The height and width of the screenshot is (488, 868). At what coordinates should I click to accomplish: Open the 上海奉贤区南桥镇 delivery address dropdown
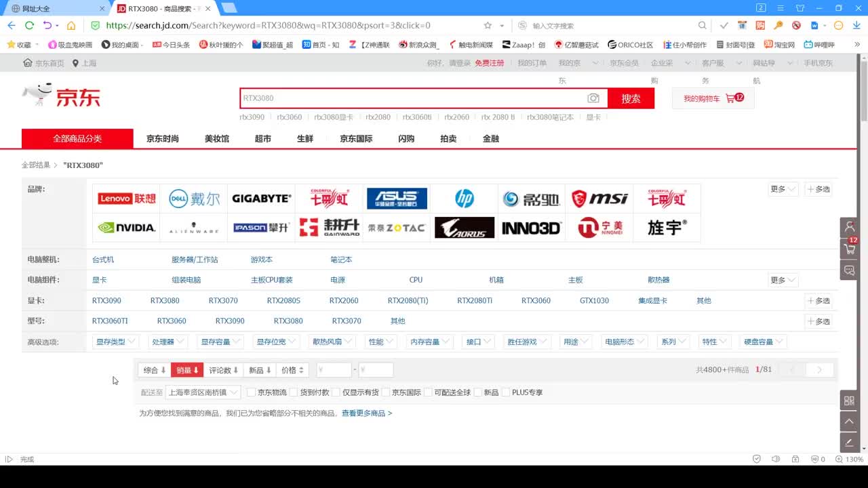[203, 392]
